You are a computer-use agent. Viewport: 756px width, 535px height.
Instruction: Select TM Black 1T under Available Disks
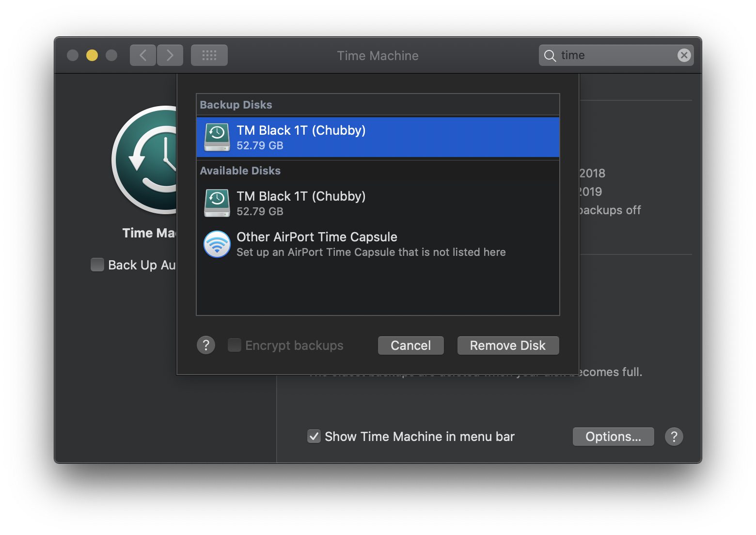pos(301,203)
